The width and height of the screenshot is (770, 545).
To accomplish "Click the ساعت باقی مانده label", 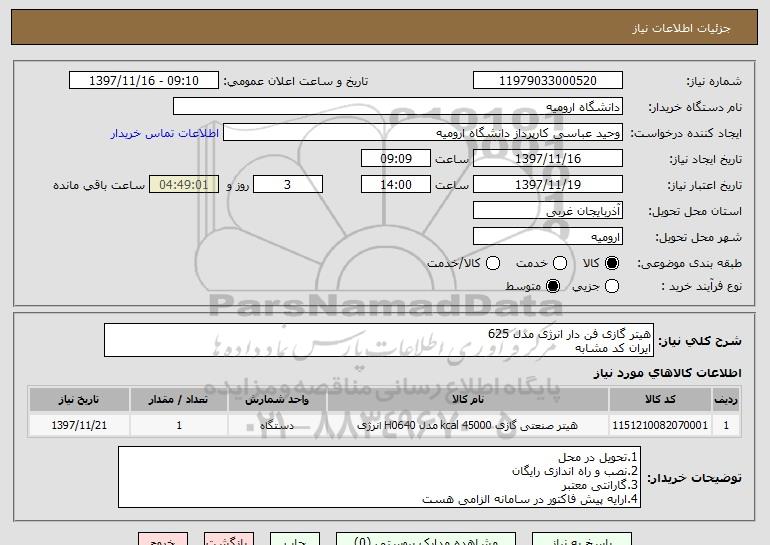I will click(x=99, y=185).
